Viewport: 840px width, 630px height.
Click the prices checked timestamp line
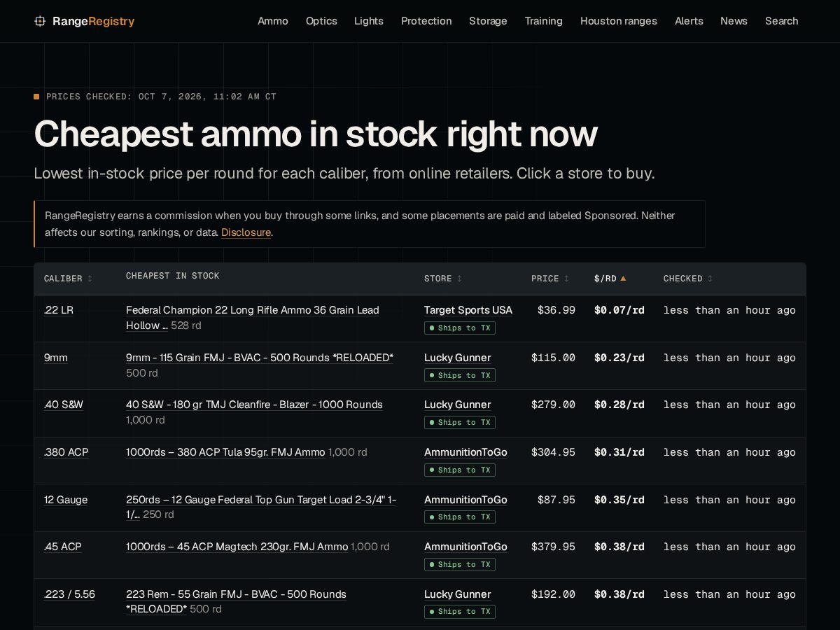pos(155,97)
